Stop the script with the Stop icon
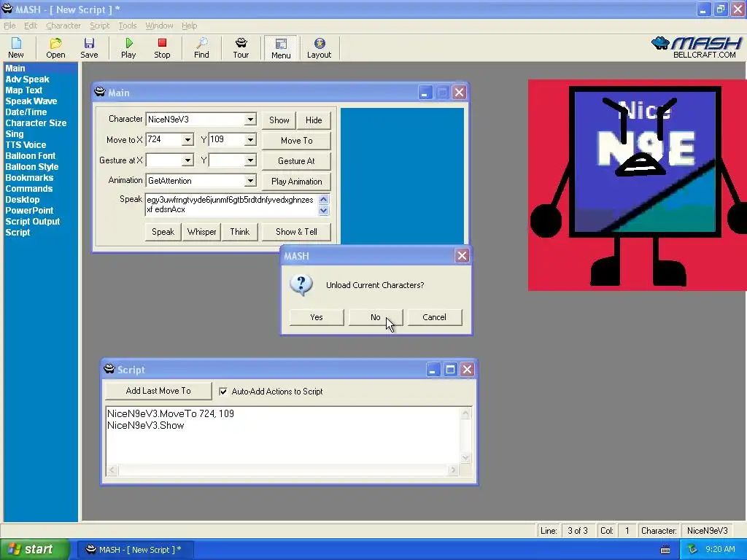Screen dimensions: 747x560 click(x=162, y=48)
